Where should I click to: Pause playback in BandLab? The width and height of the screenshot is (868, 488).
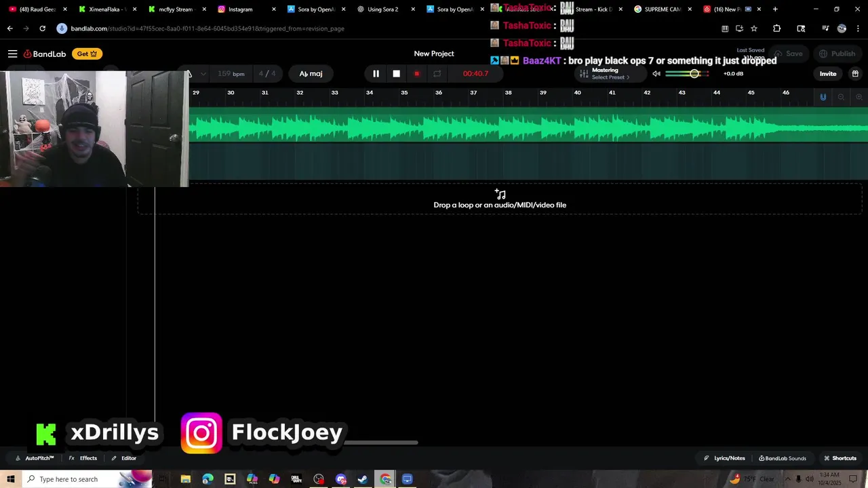click(x=376, y=74)
